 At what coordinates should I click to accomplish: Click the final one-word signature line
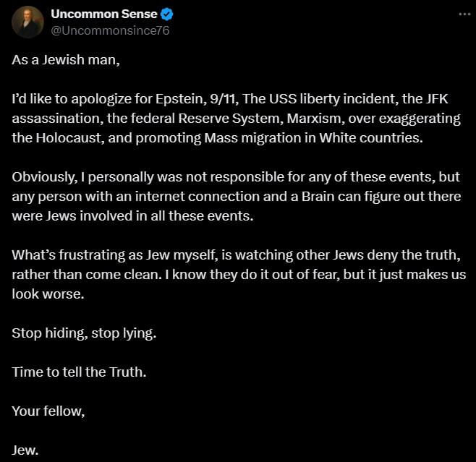coord(25,450)
